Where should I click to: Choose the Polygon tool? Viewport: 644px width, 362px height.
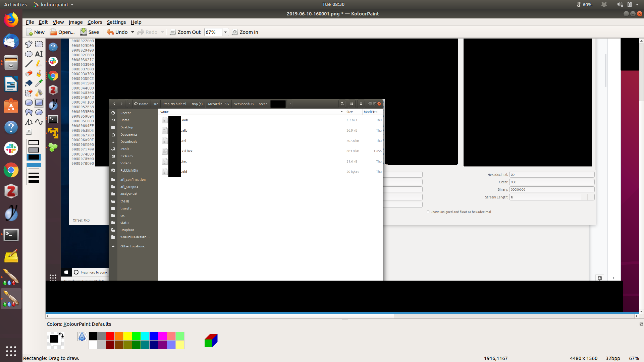tap(29, 112)
